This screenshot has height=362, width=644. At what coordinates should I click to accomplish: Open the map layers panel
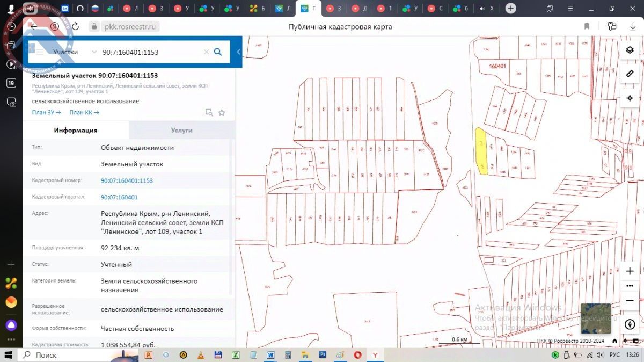[x=630, y=50]
